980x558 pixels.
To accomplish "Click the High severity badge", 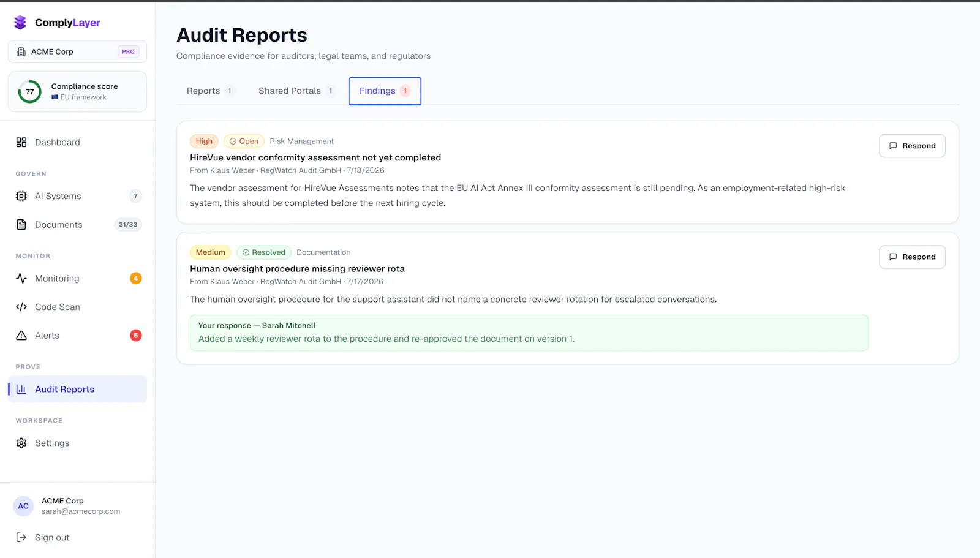I will pyautogui.click(x=204, y=141).
